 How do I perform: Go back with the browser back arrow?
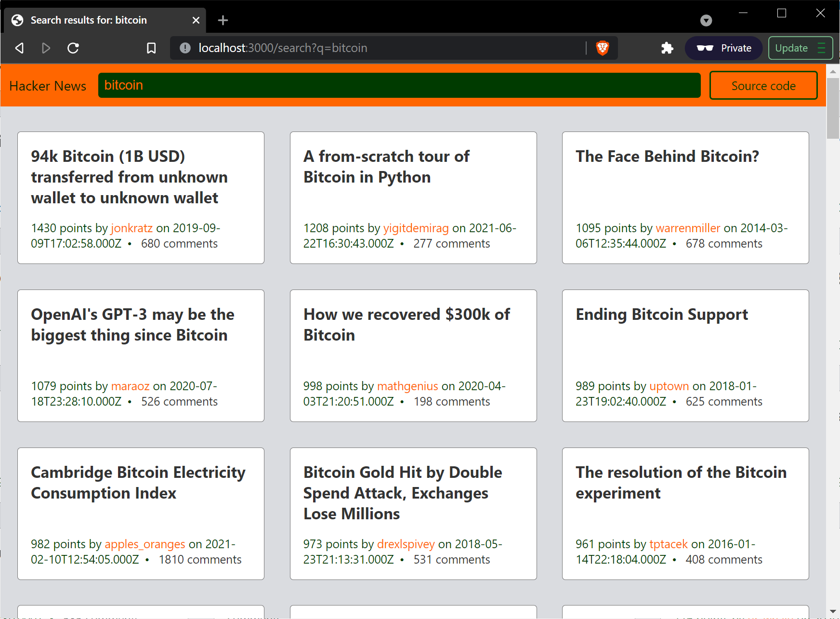point(20,48)
